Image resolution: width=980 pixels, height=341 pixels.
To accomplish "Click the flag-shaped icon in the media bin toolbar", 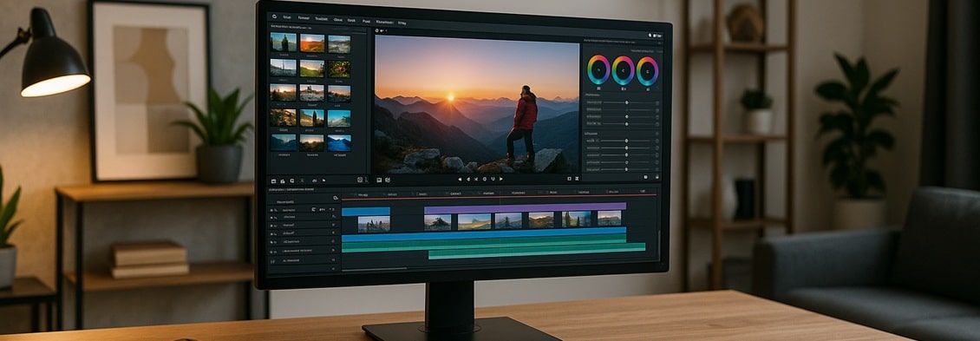I will [x=323, y=180].
